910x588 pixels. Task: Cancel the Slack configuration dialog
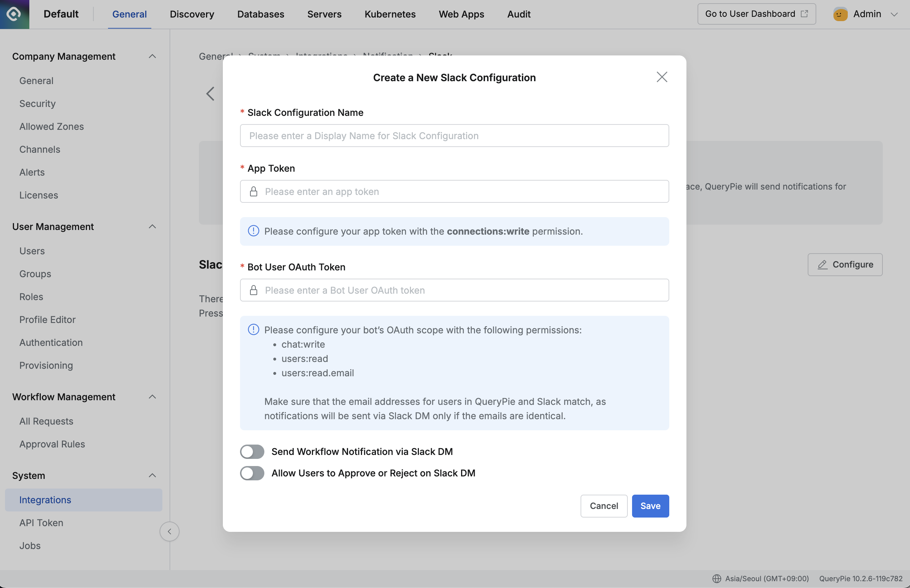[x=603, y=505]
